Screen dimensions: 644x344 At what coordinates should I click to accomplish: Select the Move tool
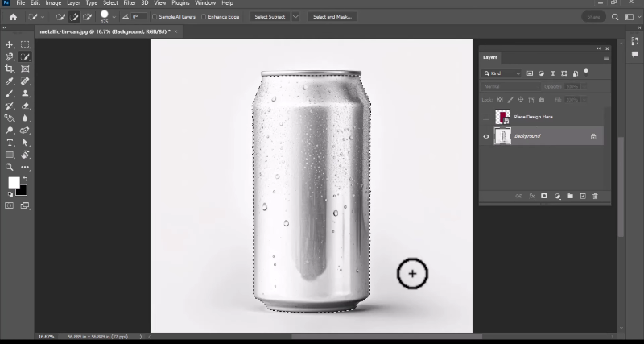[10, 44]
